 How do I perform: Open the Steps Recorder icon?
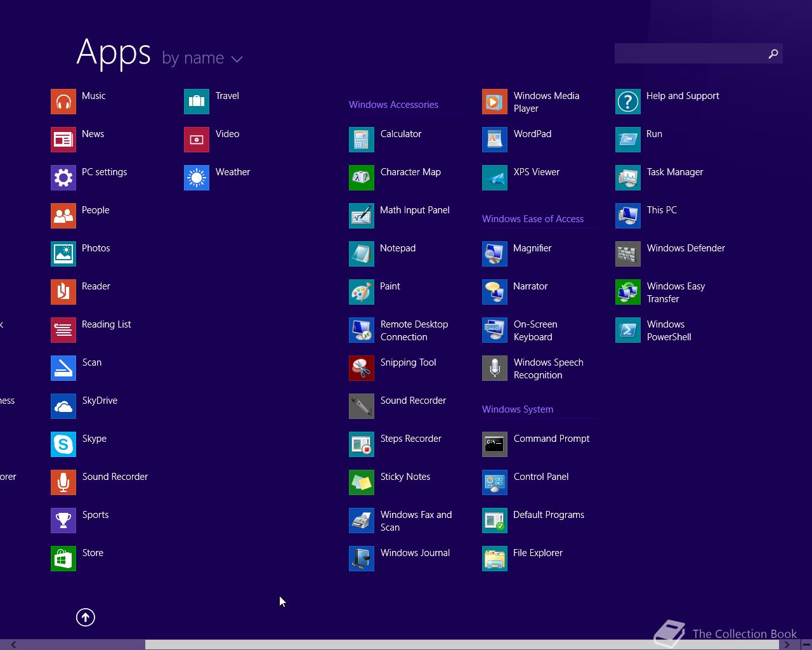362,444
